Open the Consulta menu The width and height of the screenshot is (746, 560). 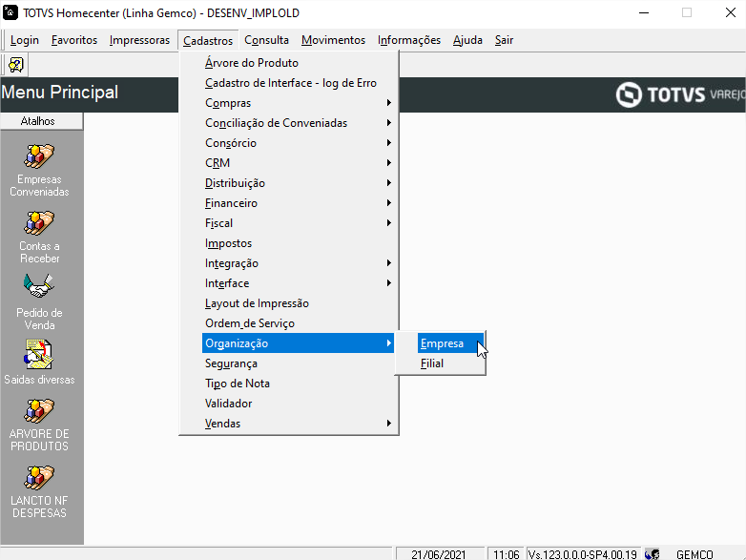(x=266, y=40)
